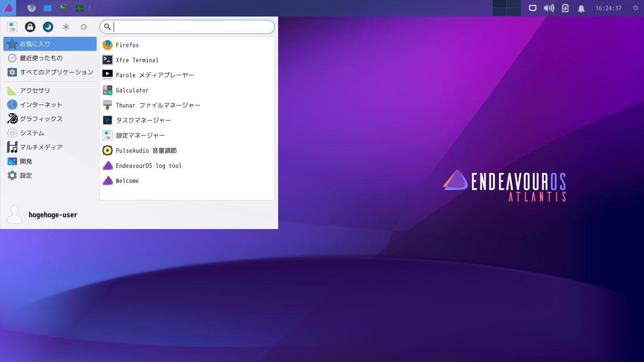Open the task manager launcher in the panel
The image size is (644, 362).
tap(80, 8)
